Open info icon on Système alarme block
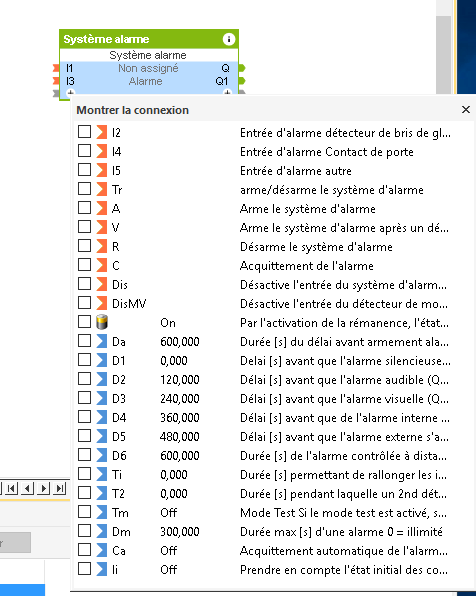This screenshot has width=476, height=596. click(228, 39)
